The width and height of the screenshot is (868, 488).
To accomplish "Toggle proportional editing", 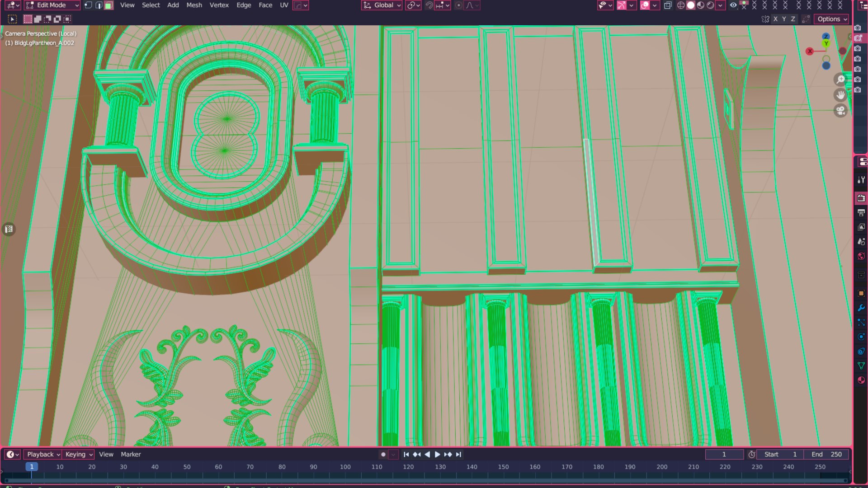I will [458, 5].
